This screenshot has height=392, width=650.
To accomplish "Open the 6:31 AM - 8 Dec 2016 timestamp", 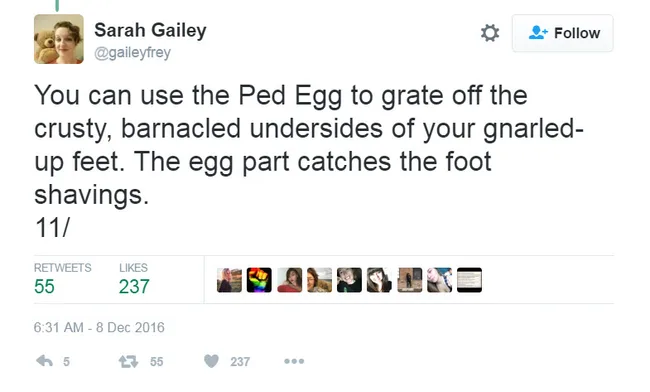I will (x=99, y=327).
